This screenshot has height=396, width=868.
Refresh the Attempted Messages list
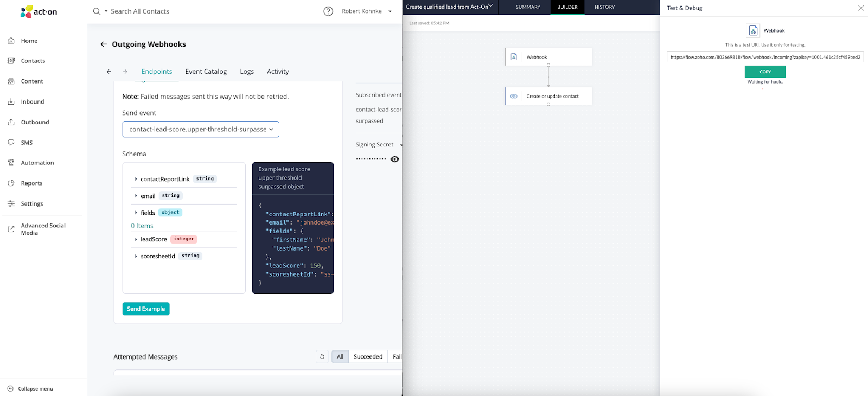322,356
